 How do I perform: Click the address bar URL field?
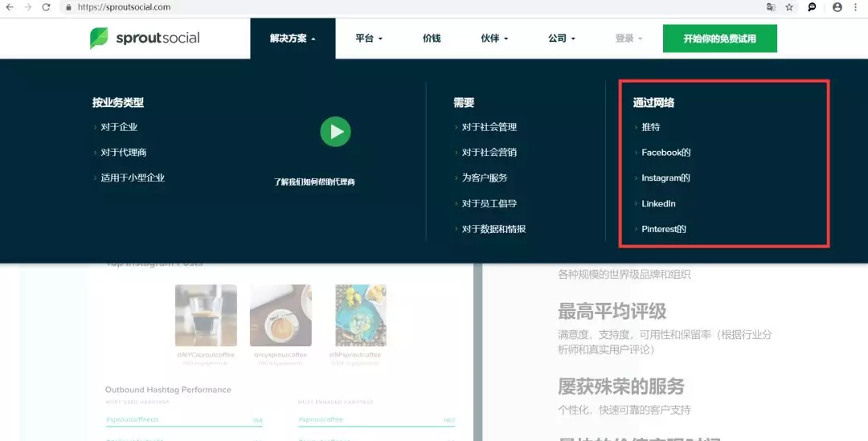[410, 7]
